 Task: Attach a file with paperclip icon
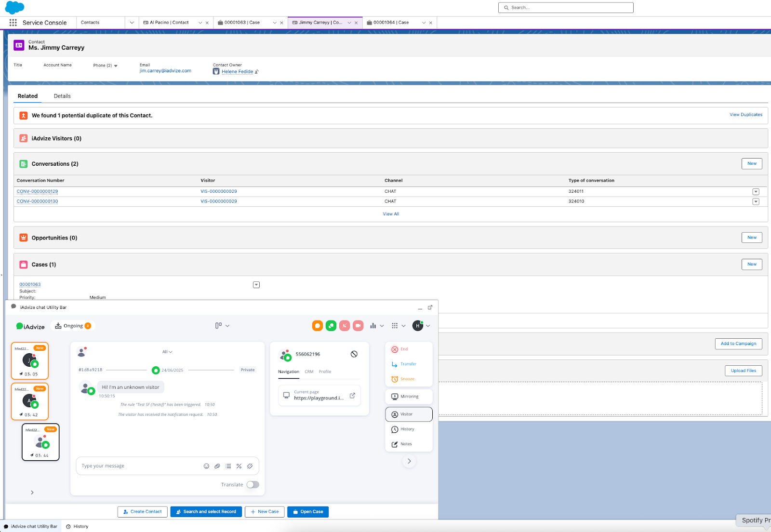point(217,466)
